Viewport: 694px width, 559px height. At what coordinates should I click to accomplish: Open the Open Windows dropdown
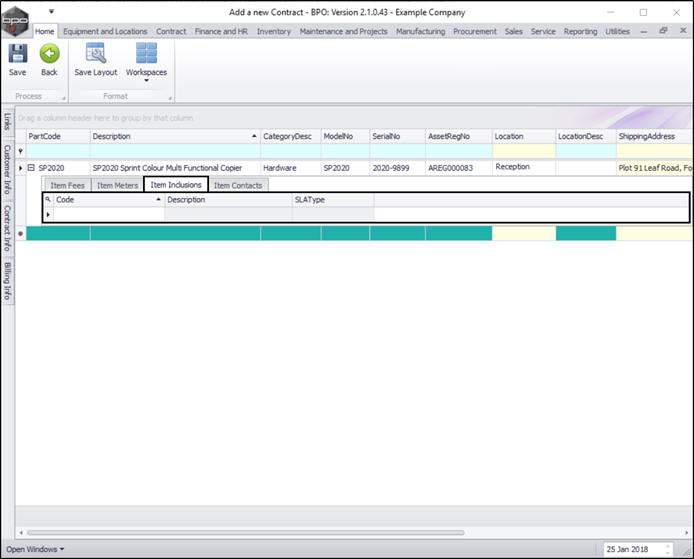[35, 549]
